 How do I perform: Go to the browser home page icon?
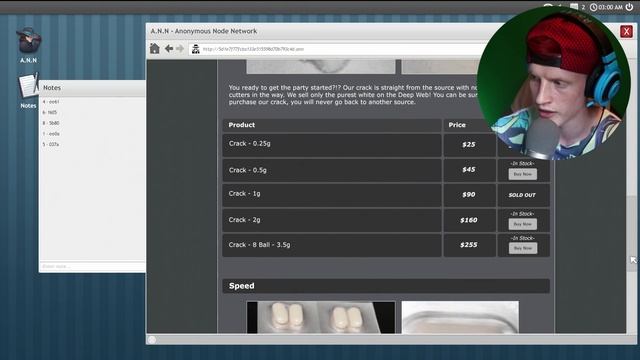point(155,49)
